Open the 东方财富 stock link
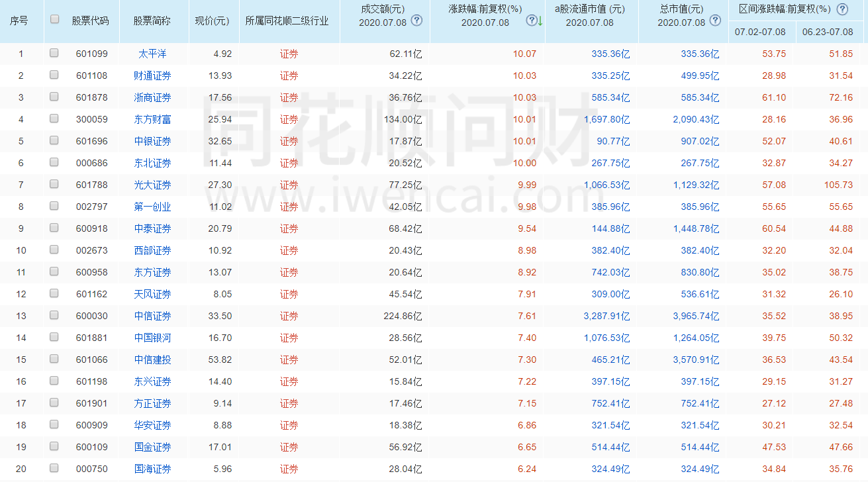Screen dimensions: 868x482 tap(152, 119)
